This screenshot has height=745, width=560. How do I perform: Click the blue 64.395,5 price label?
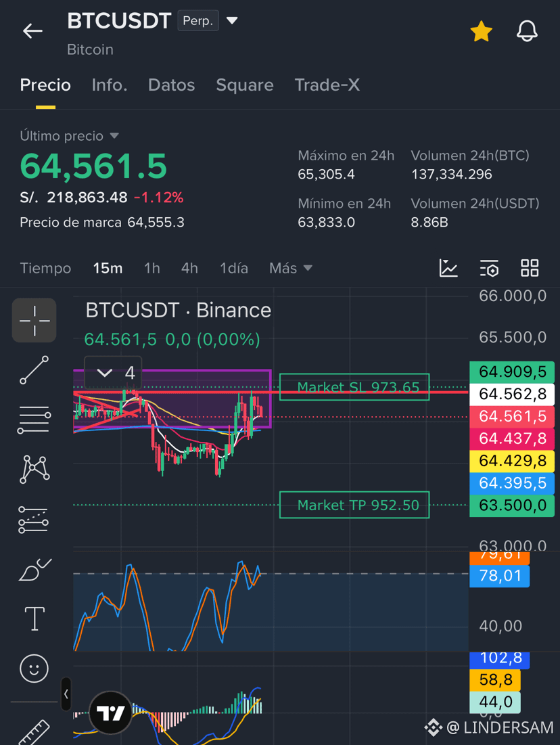pyautogui.click(x=511, y=482)
